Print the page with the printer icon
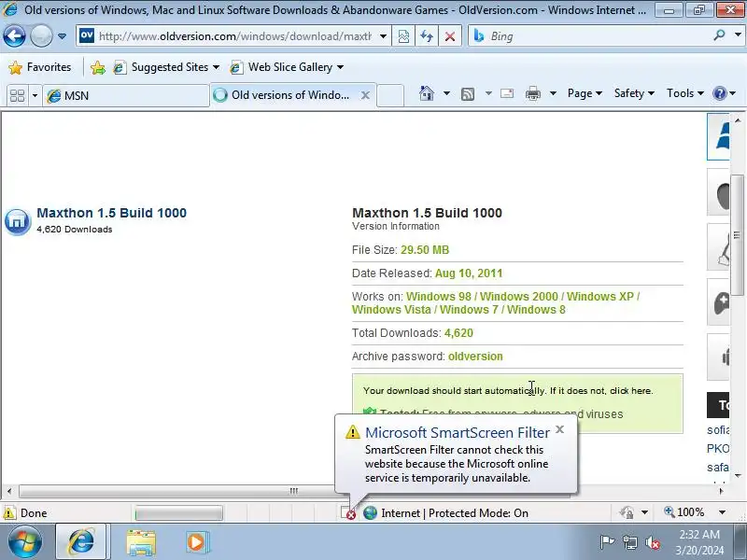 pos(533,94)
